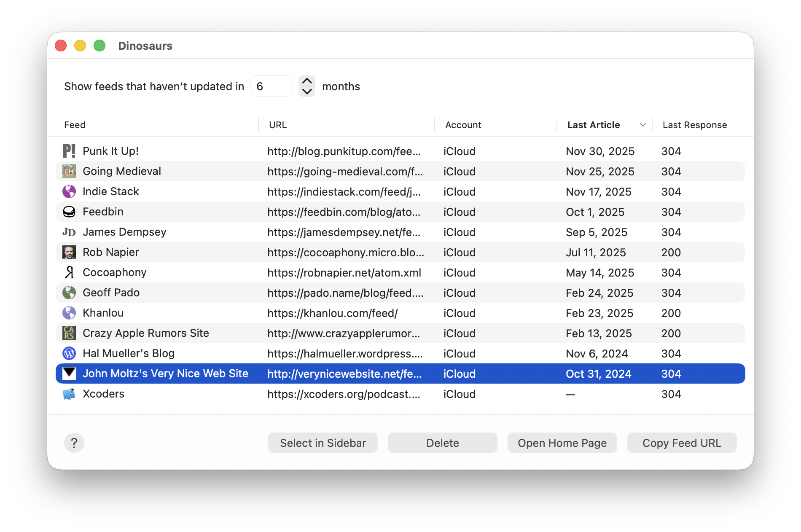This screenshot has width=801, height=532.
Task: Select the Punk It Up! feed name
Action: coord(110,151)
